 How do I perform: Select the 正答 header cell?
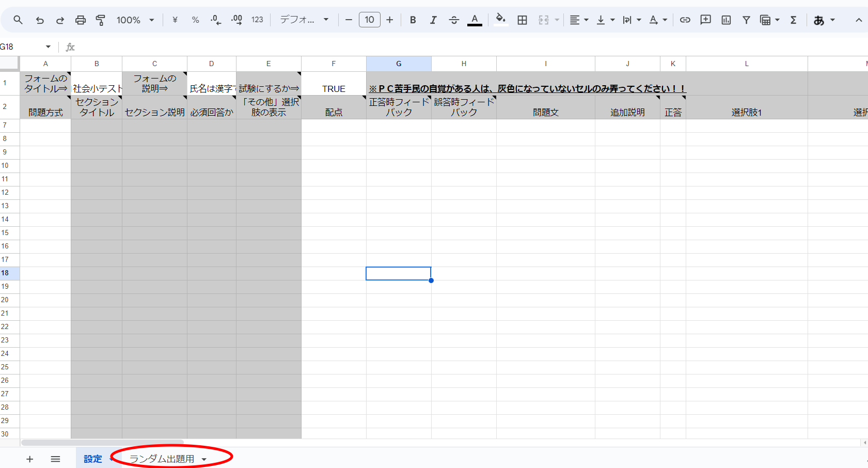coord(673,107)
